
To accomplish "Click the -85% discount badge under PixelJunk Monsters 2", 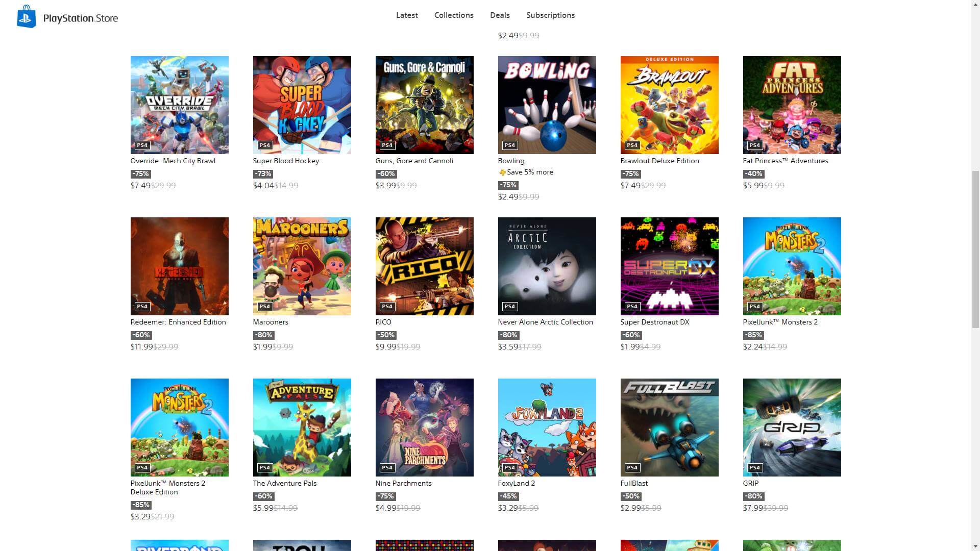I will point(753,335).
